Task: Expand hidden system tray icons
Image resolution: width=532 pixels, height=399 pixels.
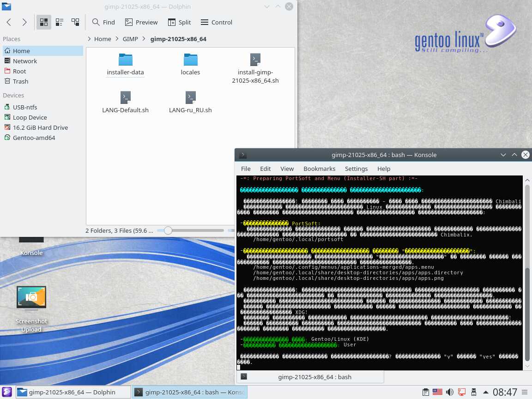Action: (485, 392)
